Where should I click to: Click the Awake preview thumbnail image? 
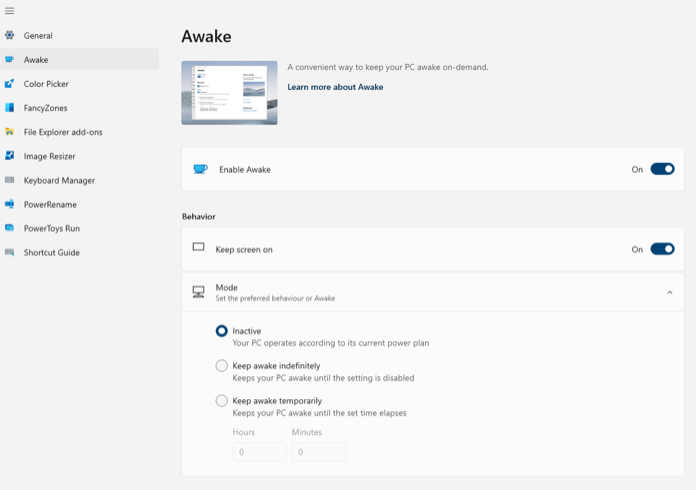point(229,93)
